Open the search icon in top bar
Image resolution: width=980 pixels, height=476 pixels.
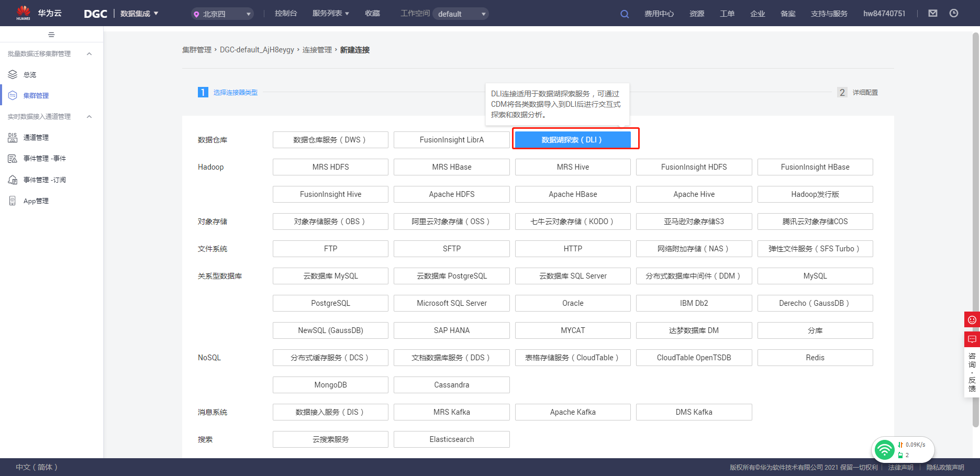[x=625, y=14]
